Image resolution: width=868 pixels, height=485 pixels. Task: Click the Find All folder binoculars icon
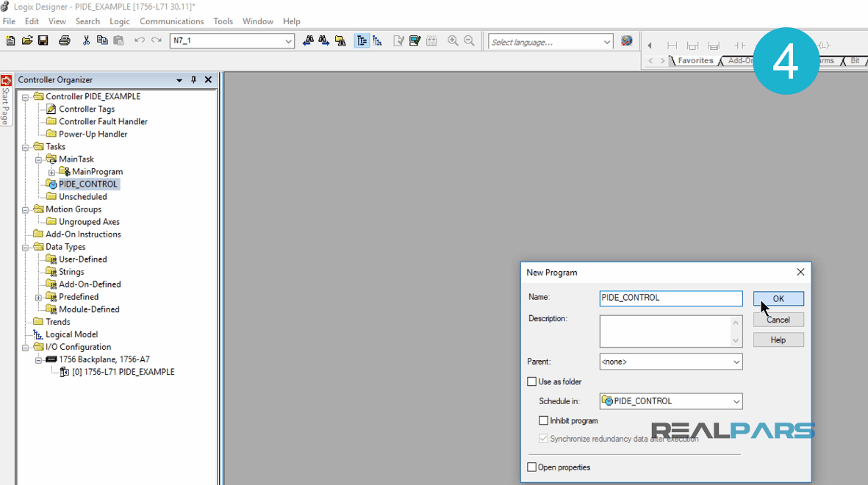coord(340,40)
